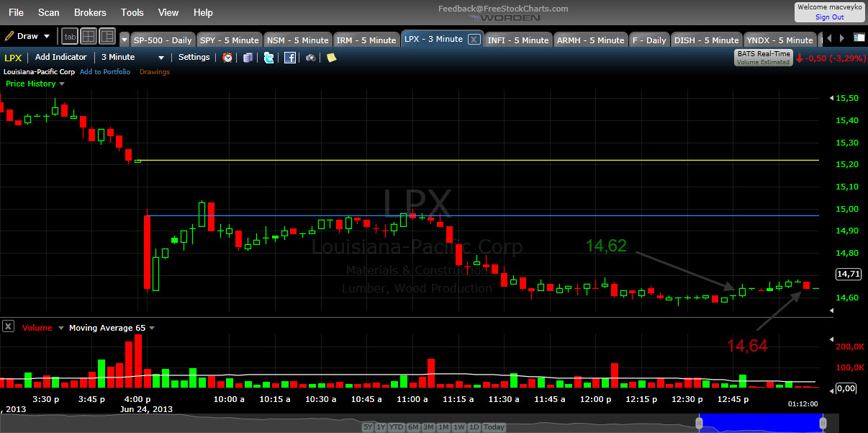Click the alarm clock alert icon
This screenshot has width=868, height=433.
pos(227,58)
